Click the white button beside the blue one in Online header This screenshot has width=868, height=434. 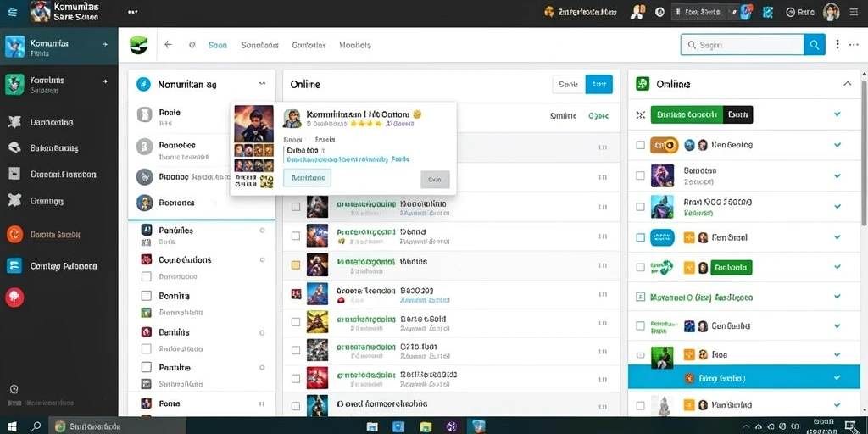569,84
